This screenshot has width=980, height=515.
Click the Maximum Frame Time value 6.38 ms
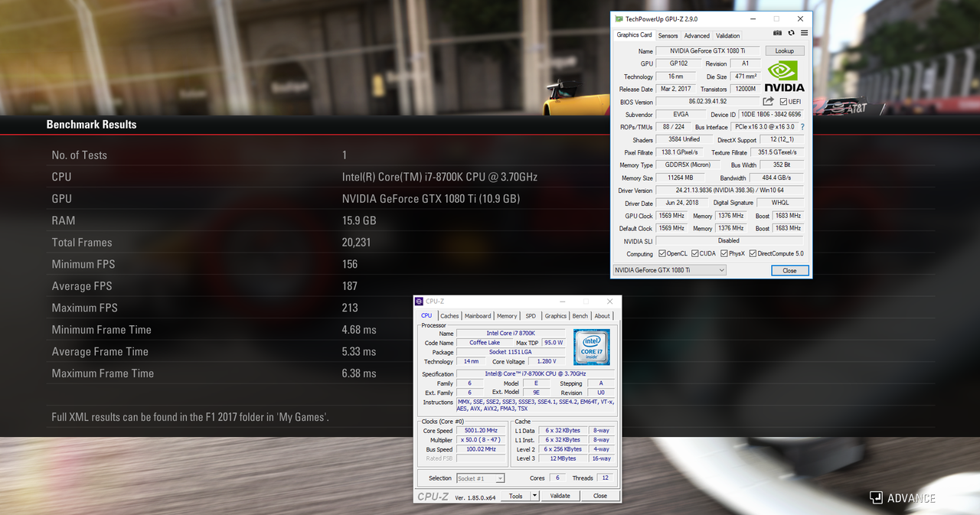(359, 373)
